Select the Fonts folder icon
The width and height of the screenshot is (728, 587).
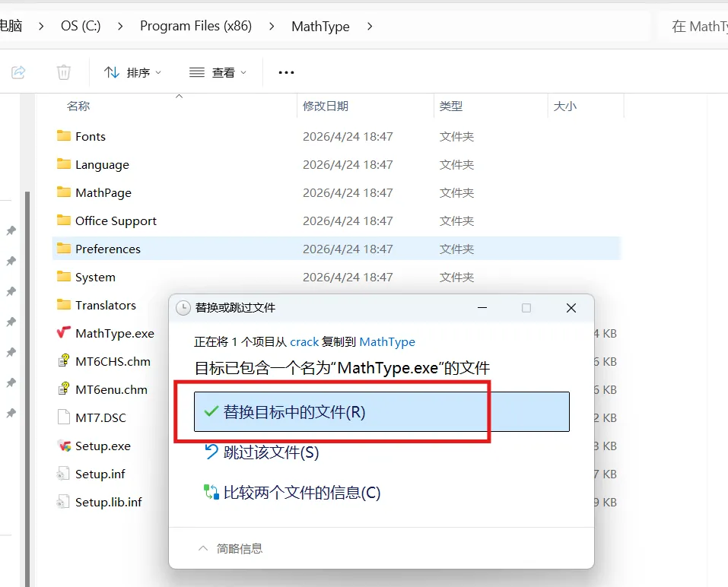tap(64, 135)
